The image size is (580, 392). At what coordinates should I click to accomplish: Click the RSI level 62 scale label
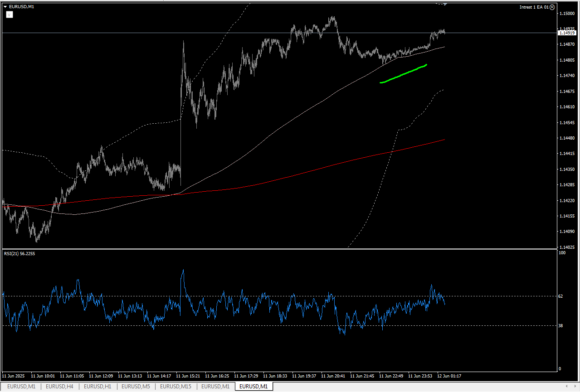pyautogui.click(x=561, y=296)
